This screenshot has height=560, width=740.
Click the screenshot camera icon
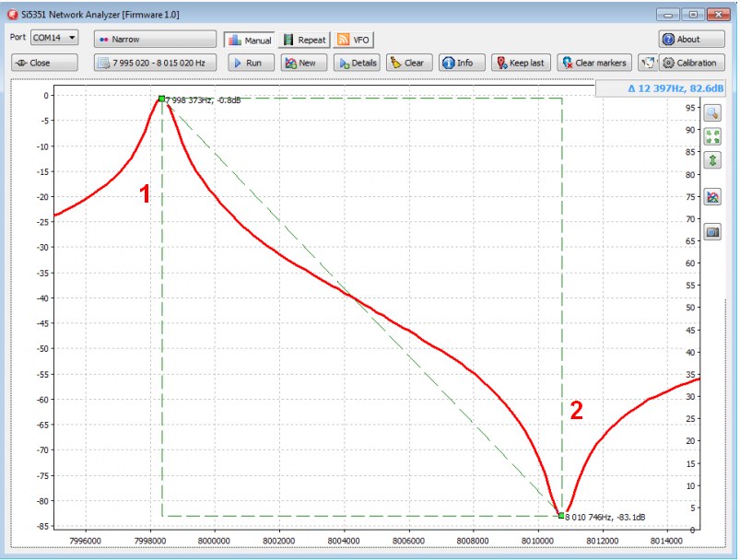712,232
